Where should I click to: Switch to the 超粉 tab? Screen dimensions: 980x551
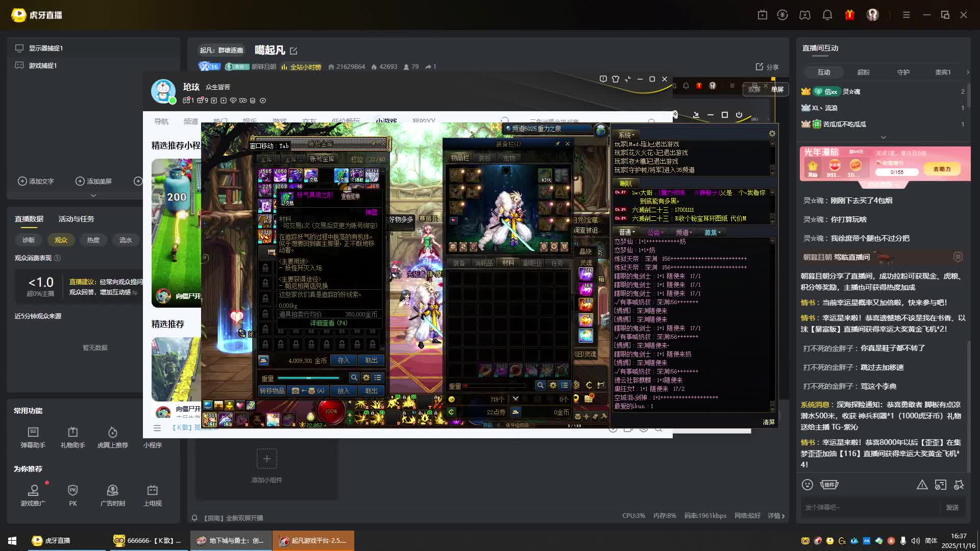(863, 72)
